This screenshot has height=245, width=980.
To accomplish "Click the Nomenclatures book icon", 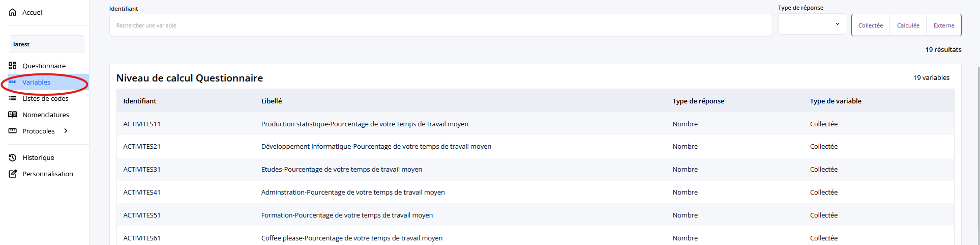I will [13, 115].
